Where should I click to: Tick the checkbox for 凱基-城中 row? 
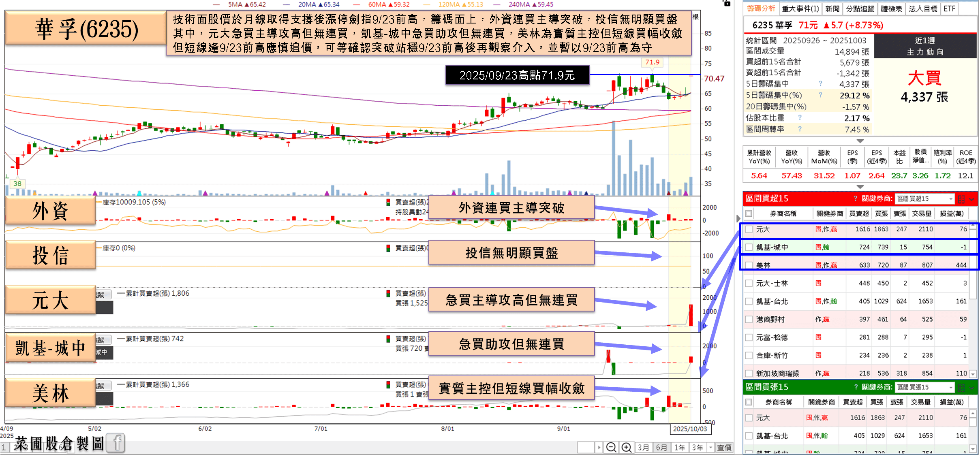[749, 247]
